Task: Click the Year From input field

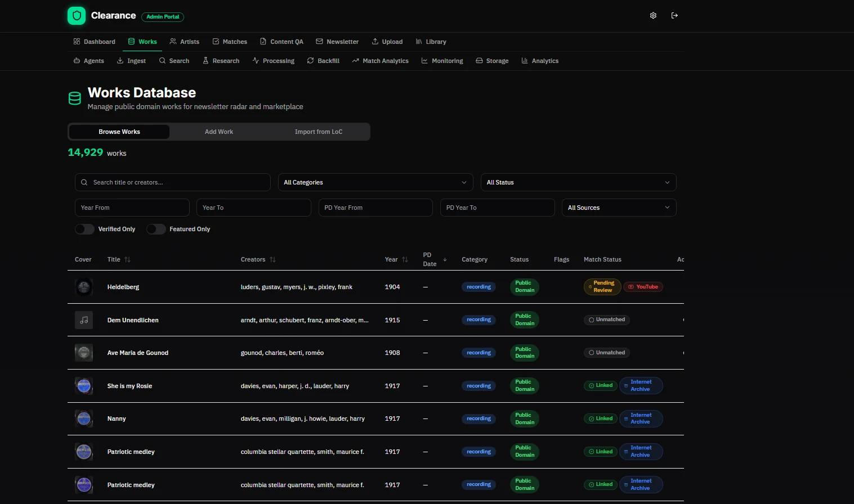Action: point(132,208)
